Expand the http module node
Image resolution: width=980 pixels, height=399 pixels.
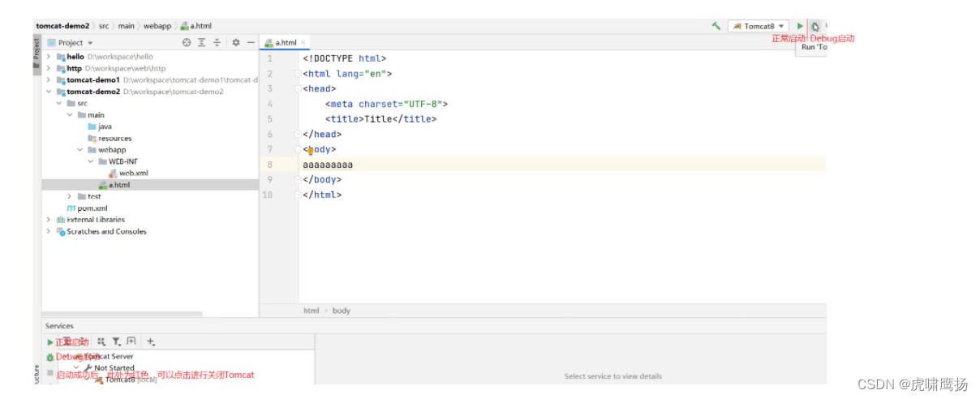click(x=49, y=68)
